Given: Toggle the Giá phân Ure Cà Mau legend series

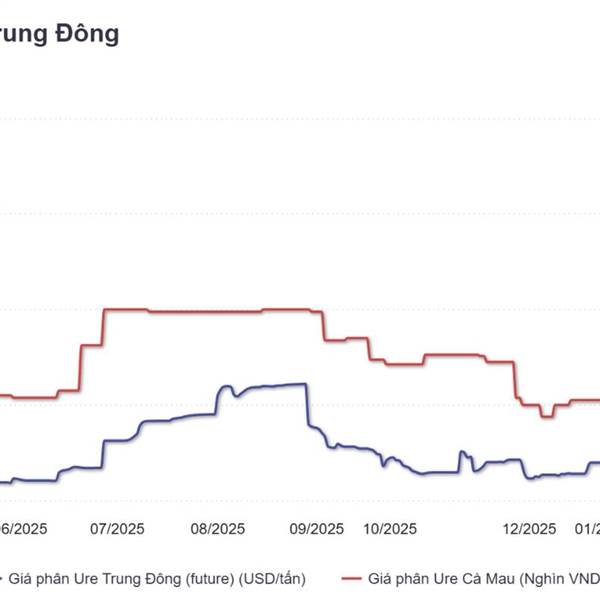Looking at the screenshot, I should [480, 577].
